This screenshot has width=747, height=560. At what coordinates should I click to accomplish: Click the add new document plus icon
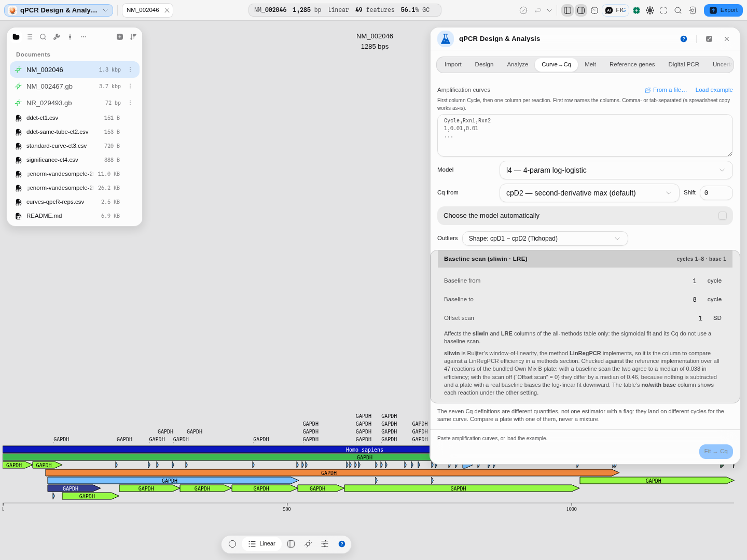(x=120, y=37)
